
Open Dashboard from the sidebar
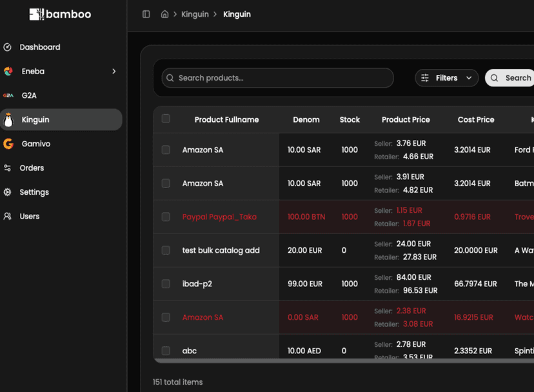point(39,47)
